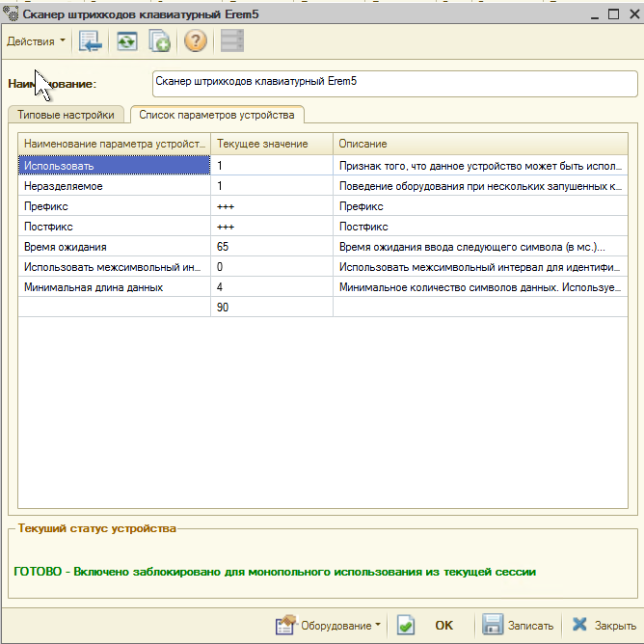Click the Закрыть button
The height and width of the screenshot is (644, 644).
[604, 625]
